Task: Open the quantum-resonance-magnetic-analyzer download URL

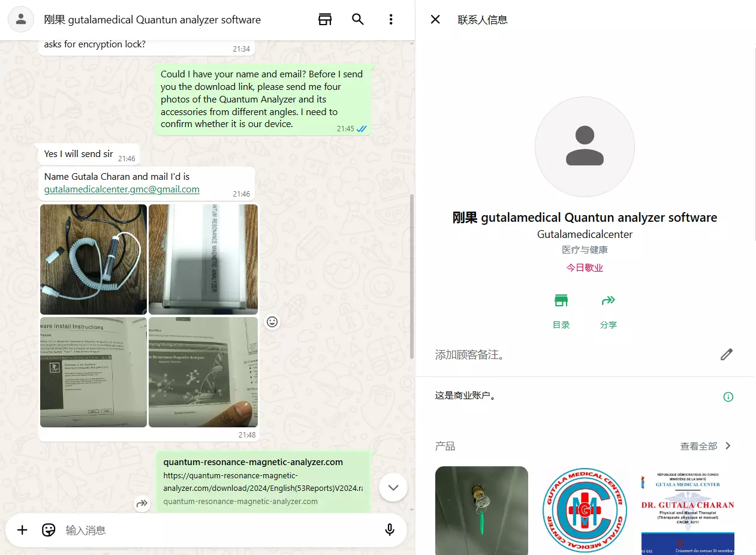Action: [263, 482]
